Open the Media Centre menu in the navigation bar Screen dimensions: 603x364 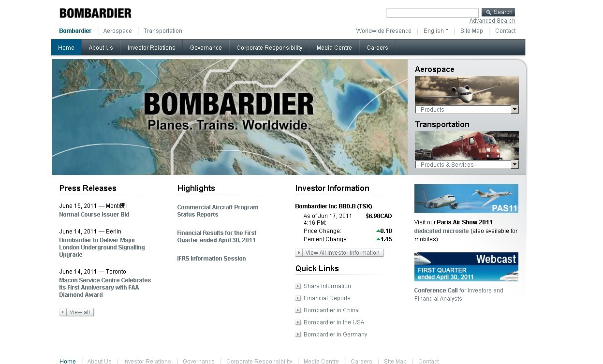334,48
